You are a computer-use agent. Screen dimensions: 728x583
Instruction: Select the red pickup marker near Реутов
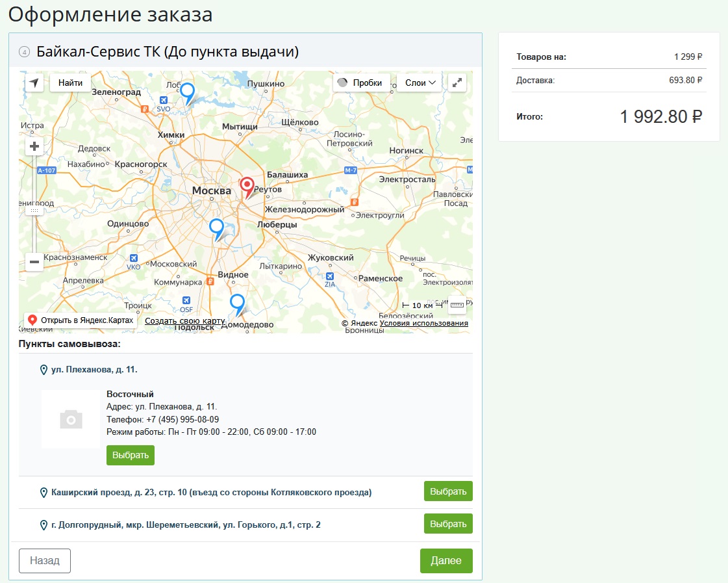click(x=247, y=187)
